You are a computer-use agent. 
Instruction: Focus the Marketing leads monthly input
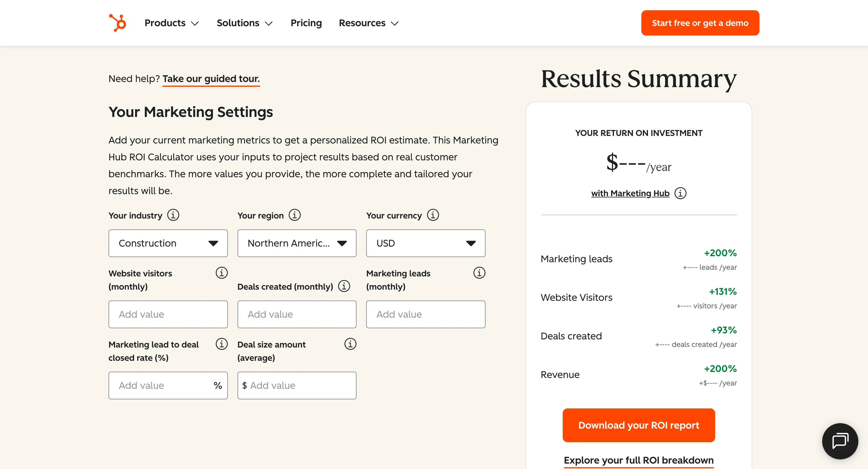pos(425,314)
